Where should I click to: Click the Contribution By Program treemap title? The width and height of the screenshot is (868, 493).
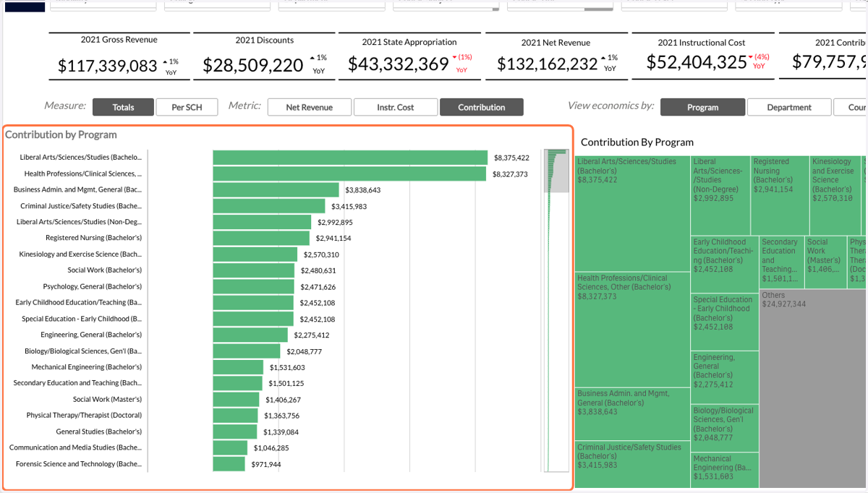click(x=637, y=142)
